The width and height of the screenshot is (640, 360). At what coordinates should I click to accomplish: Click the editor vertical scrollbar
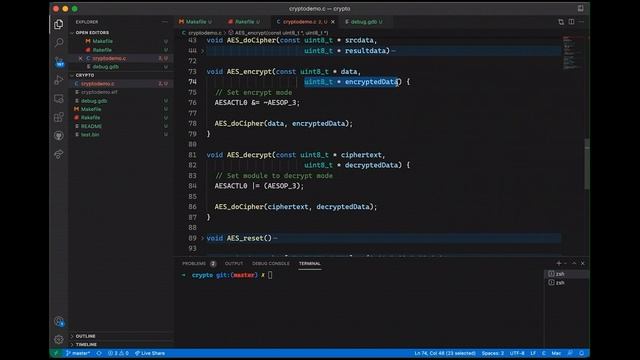tap(587, 164)
